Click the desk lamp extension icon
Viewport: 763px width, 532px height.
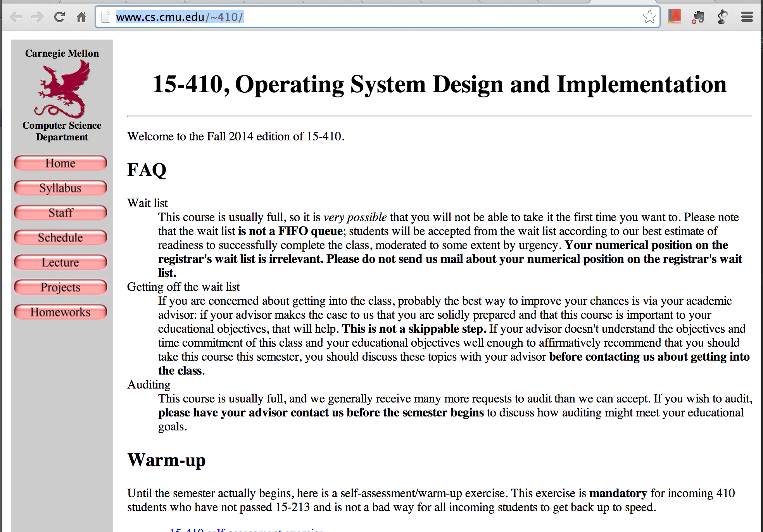coord(722,17)
